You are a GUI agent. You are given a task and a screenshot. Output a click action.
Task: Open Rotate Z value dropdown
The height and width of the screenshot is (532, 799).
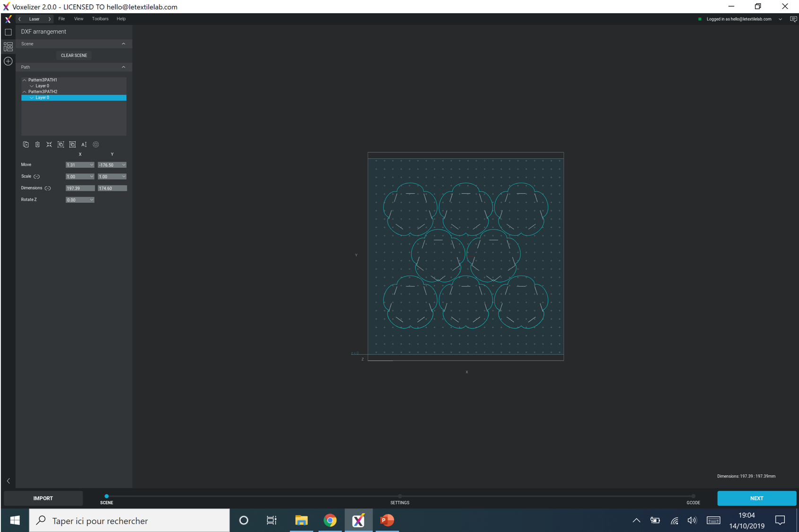(x=91, y=200)
